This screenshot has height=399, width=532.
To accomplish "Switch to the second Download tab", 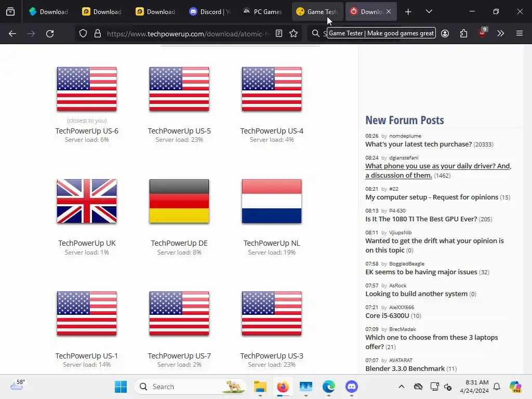I will pyautogui.click(x=102, y=11).
